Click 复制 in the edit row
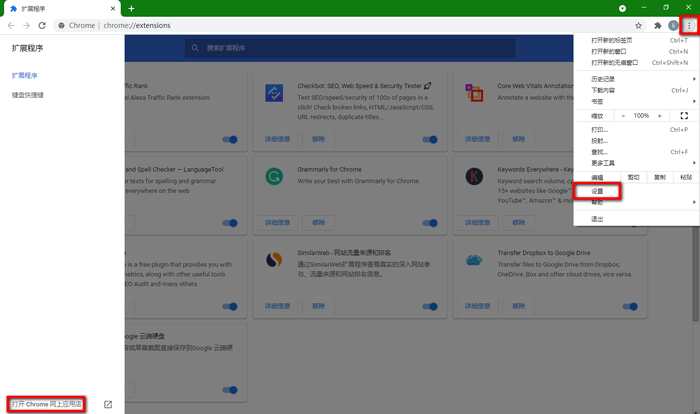The height and width of the screenshot is (414, 700). click(x=659, y=177)
